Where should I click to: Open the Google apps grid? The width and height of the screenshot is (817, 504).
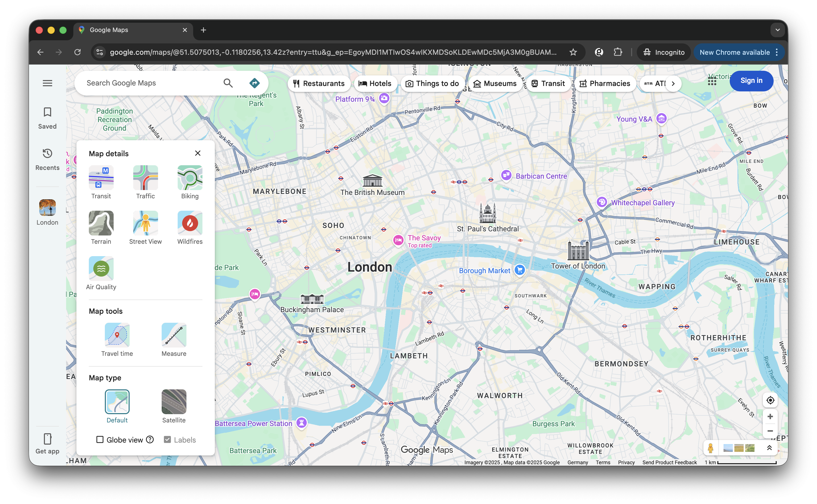712,81
